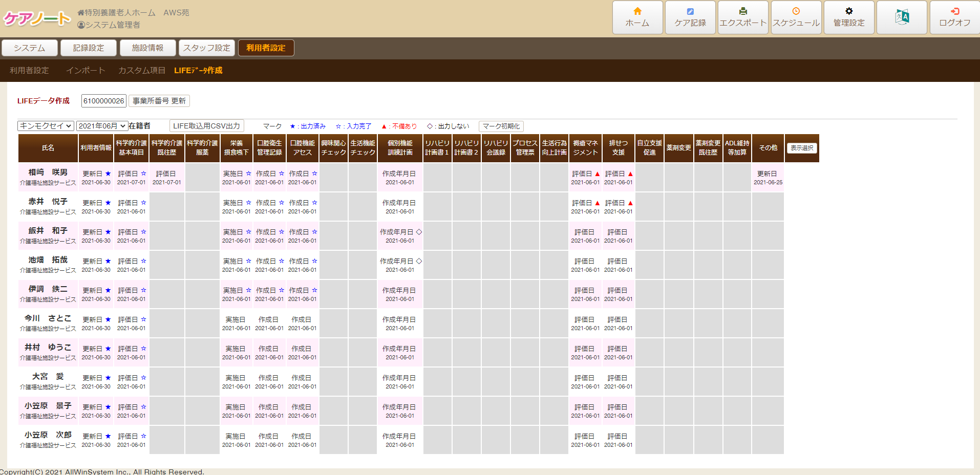
Task: Click the language translation icon
Action: (x=902, y=17)
